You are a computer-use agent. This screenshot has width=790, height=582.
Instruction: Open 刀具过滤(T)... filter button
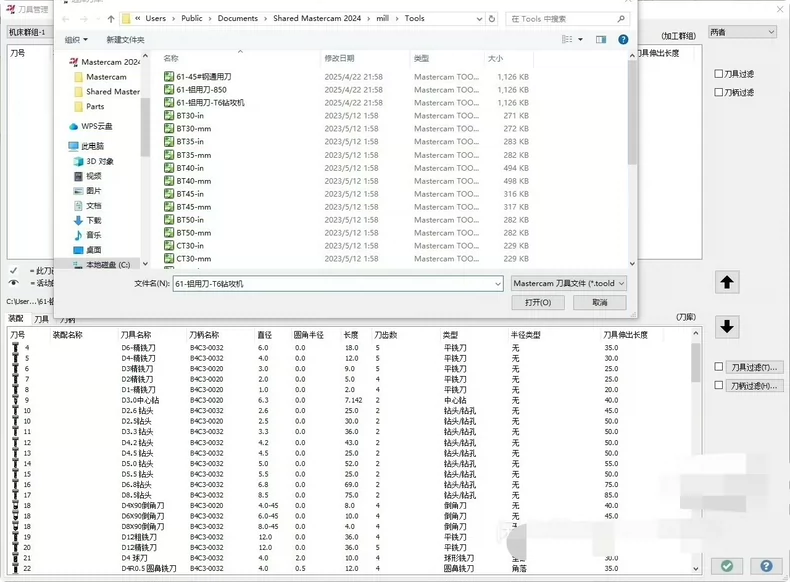tap(754, 367)
